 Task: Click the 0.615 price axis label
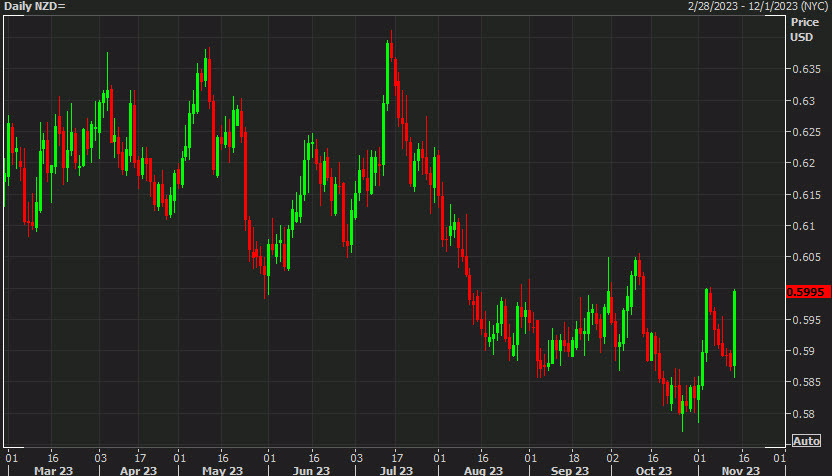point(807,195)
